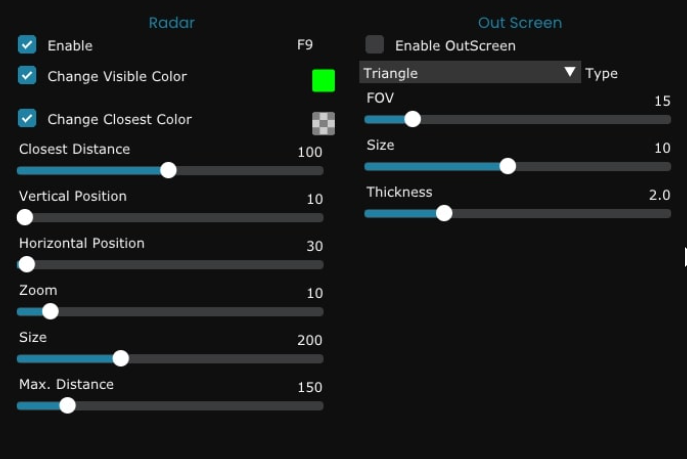The width and height of the screenshot is (687, 459).
Task: Click the Closest Distance slider handle
Action: point(168,170)
